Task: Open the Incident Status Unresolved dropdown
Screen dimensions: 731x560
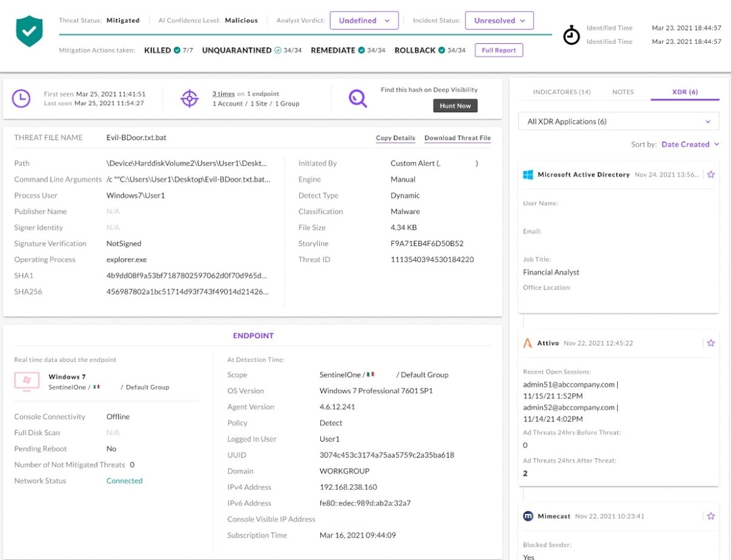Action: (x=500, y=20)
